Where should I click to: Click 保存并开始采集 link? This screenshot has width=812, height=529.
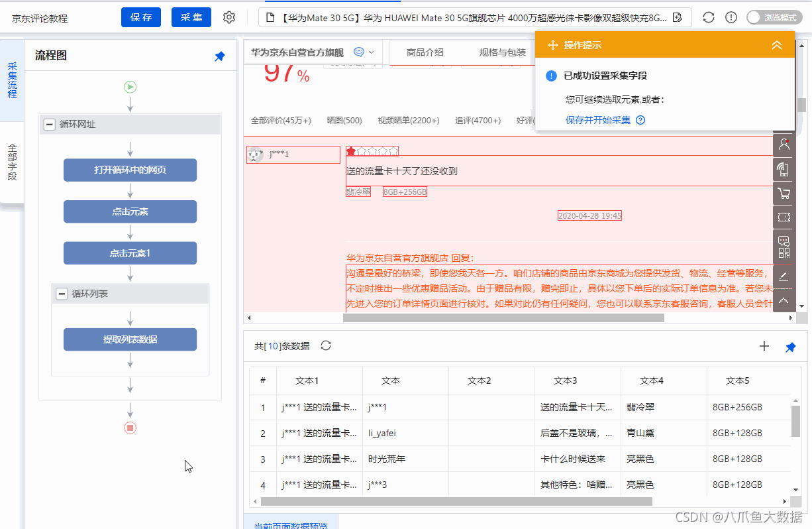[598, 120]
